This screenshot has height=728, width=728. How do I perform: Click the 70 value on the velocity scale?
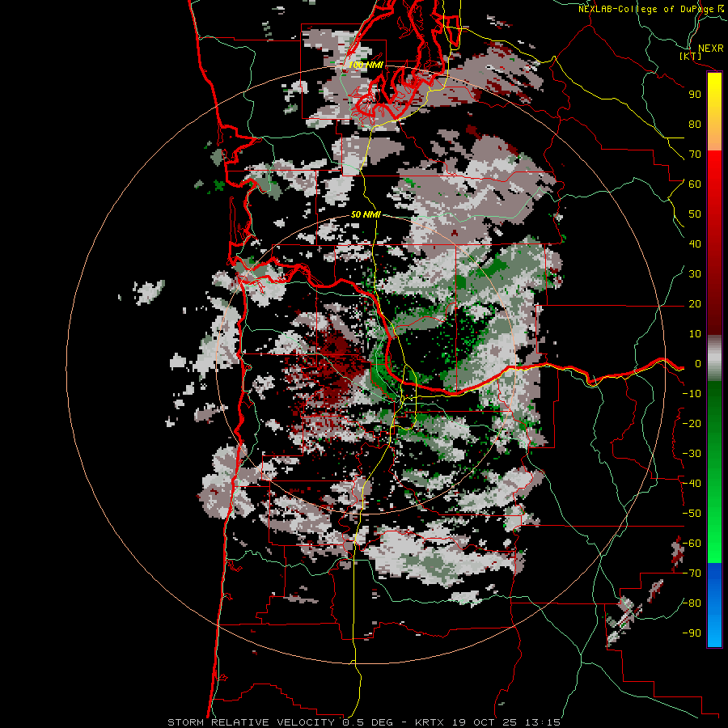coord(695,154)
